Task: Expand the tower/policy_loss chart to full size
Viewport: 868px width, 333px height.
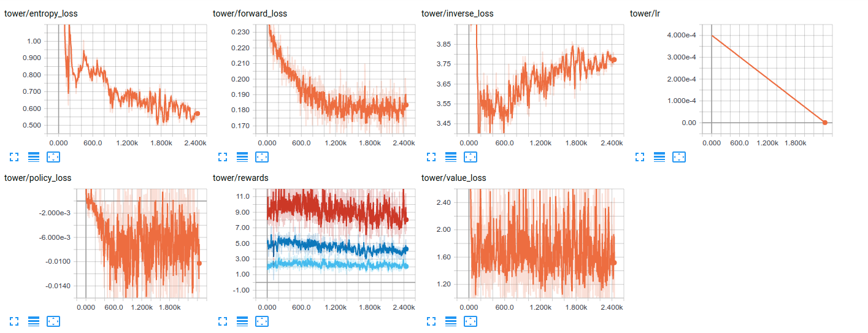Action: pyautogui.click(x=15, y=321)
